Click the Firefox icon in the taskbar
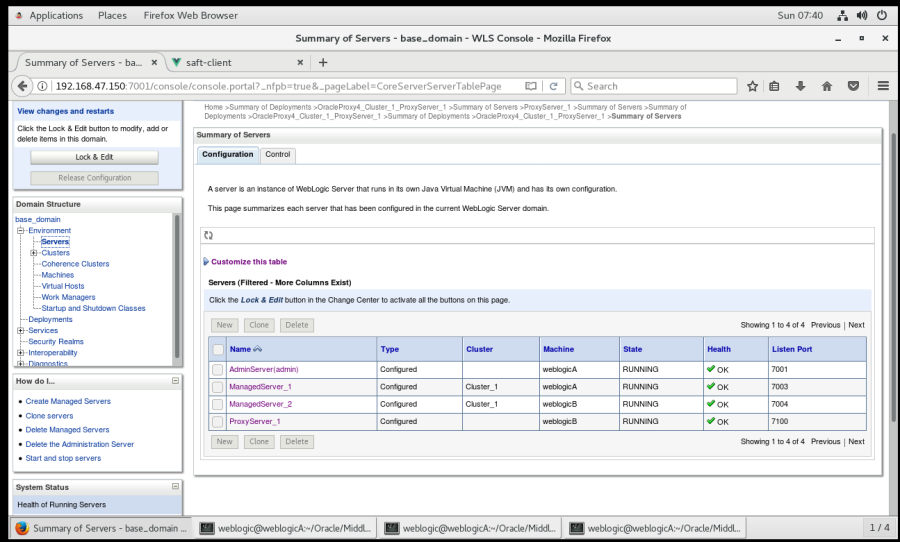900x542 pixels. point(22,528)
